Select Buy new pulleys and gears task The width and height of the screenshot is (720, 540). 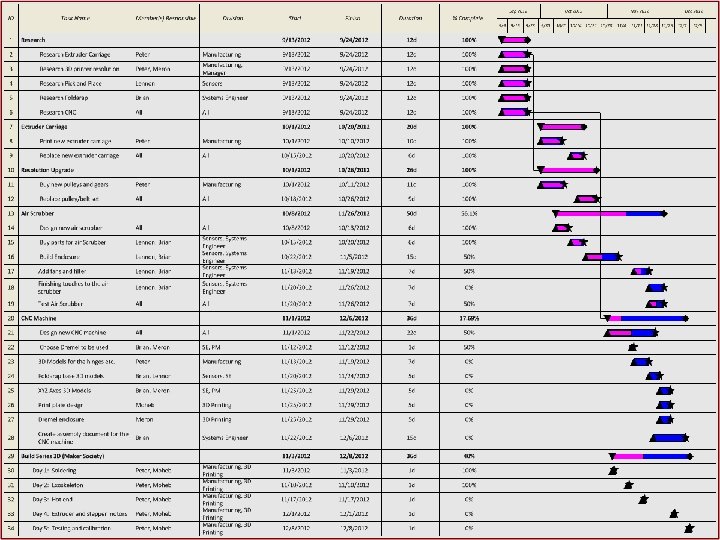tap(73, 185)
